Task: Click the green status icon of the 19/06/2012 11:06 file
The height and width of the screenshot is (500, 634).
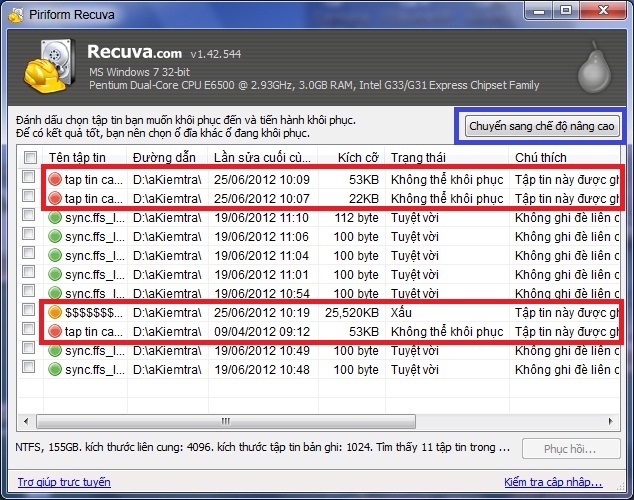Action: 55,236
